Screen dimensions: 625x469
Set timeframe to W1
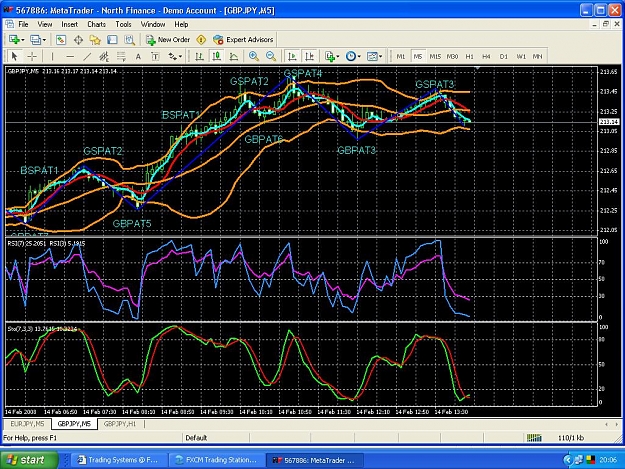click(521, 57)
